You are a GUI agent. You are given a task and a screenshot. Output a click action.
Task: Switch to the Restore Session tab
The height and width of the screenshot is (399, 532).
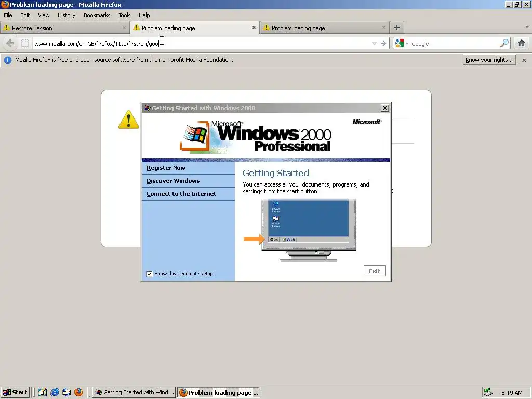(64, 28)
